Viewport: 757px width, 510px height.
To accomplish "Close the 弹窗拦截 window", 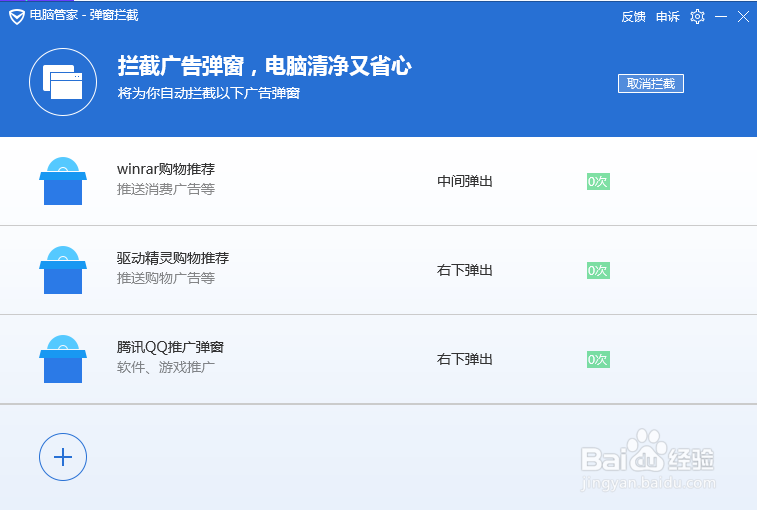I will pos(743,17).
